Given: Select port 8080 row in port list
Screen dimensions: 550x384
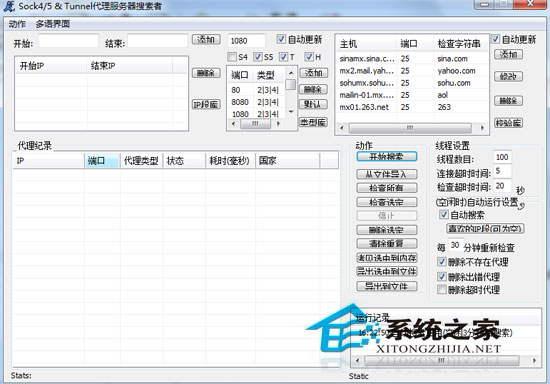Looking at the screenshot, I should 256,102.
